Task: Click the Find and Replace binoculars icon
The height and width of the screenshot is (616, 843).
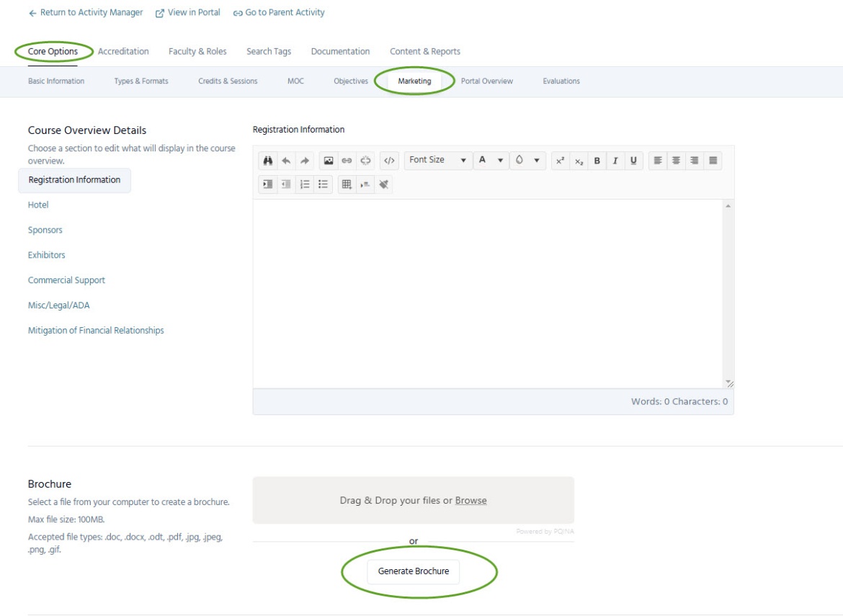Action: (x=267, y=161)
